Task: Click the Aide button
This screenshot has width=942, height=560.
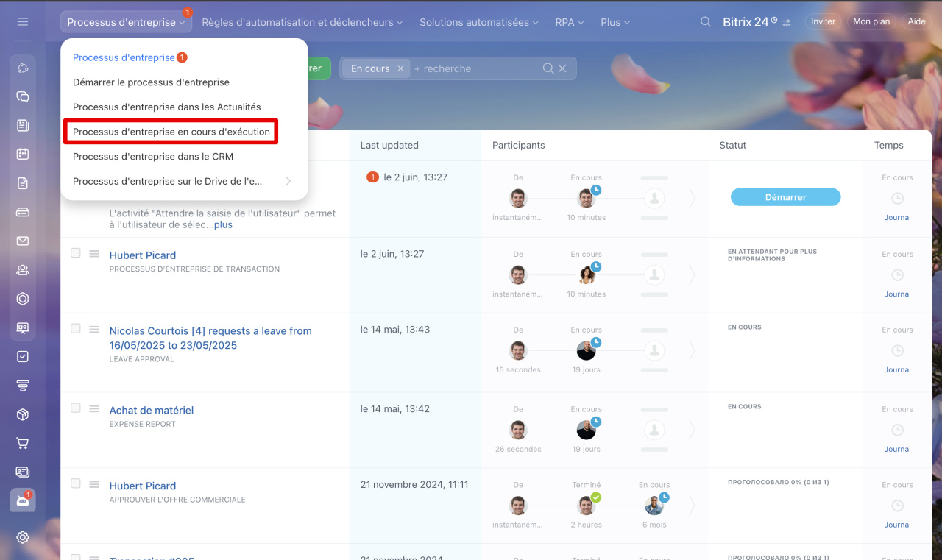Action: 916,22
